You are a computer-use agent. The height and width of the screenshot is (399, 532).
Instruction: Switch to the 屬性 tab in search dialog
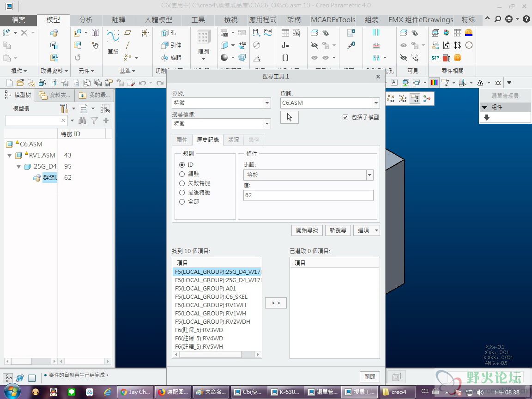[182, 140]
